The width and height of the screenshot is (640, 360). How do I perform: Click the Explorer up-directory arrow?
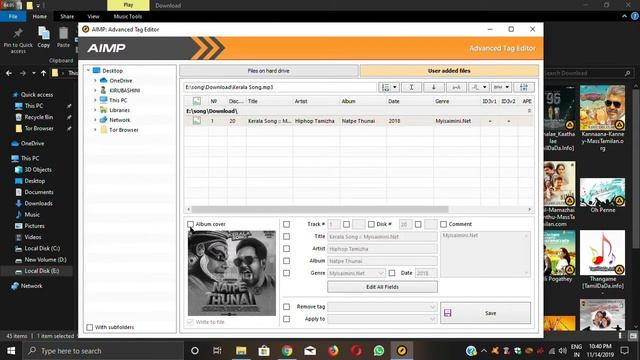(43, 73)
